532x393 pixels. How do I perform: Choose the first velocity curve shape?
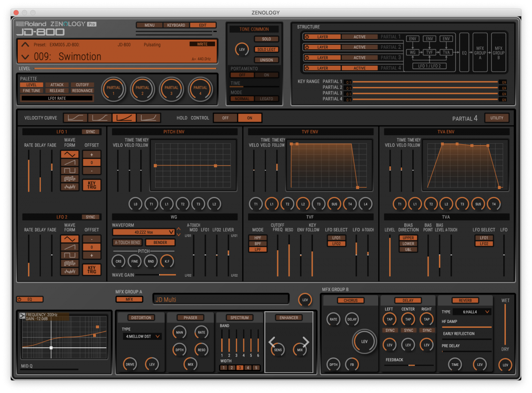tap(75, 118)
